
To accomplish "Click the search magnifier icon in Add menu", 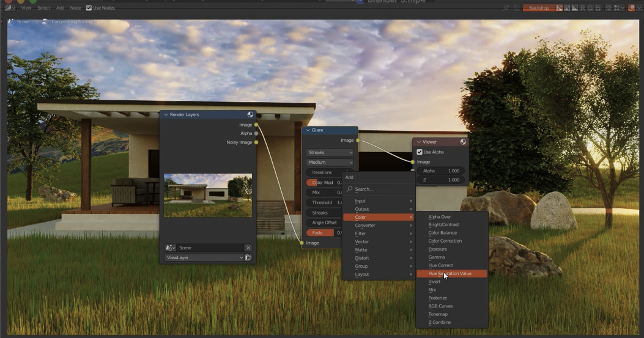I will coord(349,189).
